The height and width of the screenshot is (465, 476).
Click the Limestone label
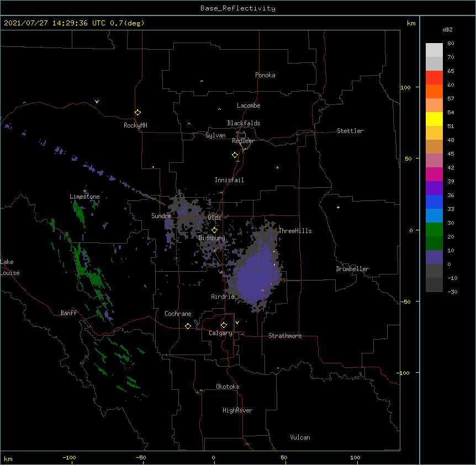pos(84,197)
